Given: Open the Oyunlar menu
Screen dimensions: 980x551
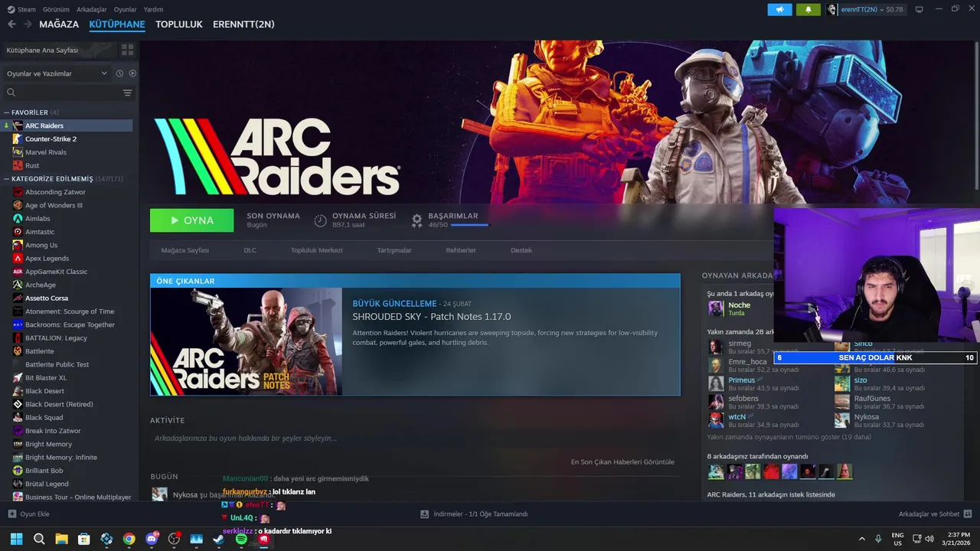Looking at the screenshot, I should pyautogui.click(x=125, y=9).
